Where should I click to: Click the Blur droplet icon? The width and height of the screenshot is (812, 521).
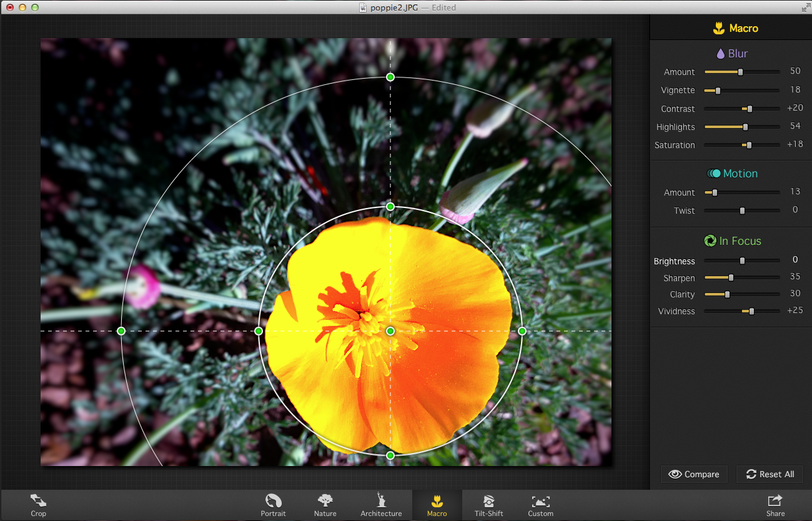pos(720,54)
